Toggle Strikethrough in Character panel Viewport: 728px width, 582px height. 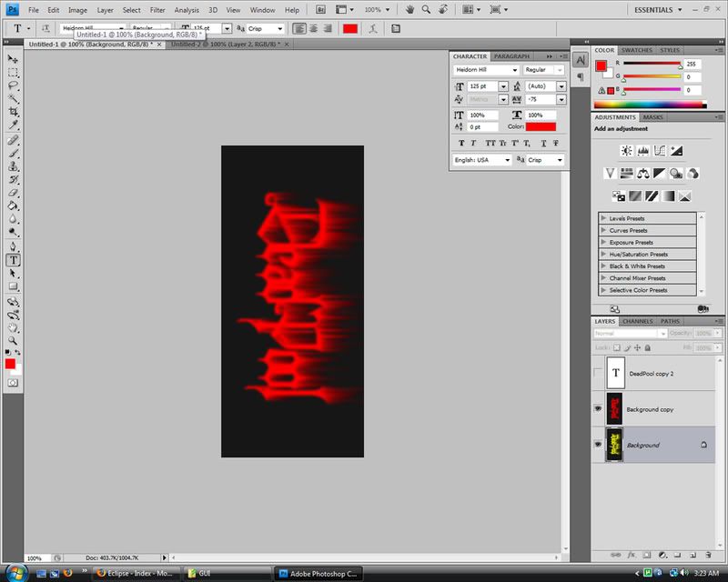point(556,143)
